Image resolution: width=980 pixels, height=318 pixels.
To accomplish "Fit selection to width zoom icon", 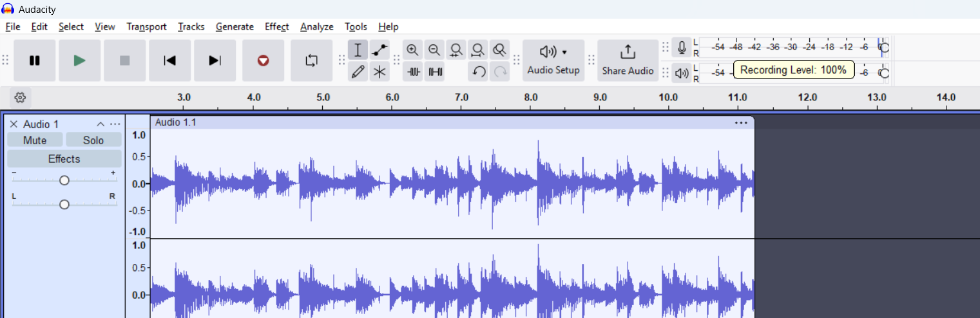I will tap(456, 50).
